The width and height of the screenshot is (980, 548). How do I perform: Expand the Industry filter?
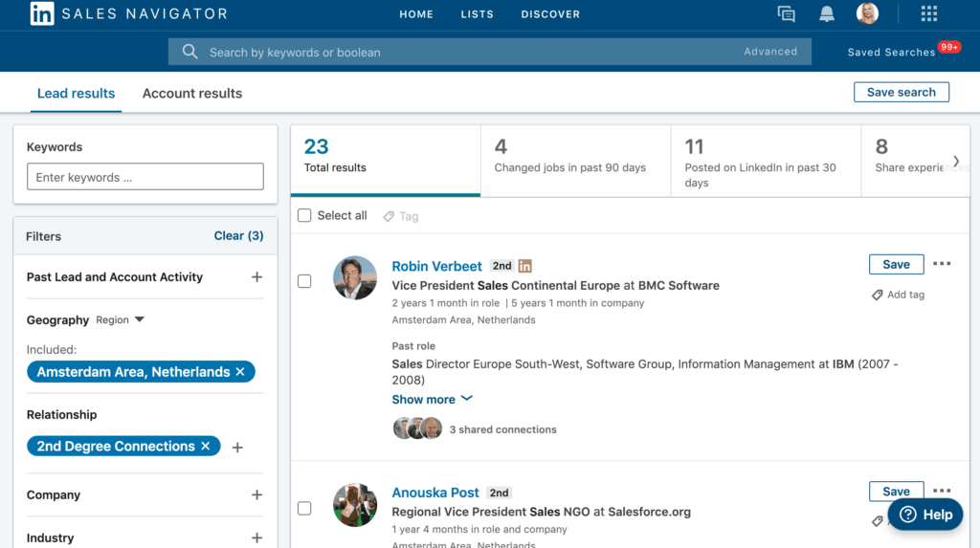coord(256,538)
